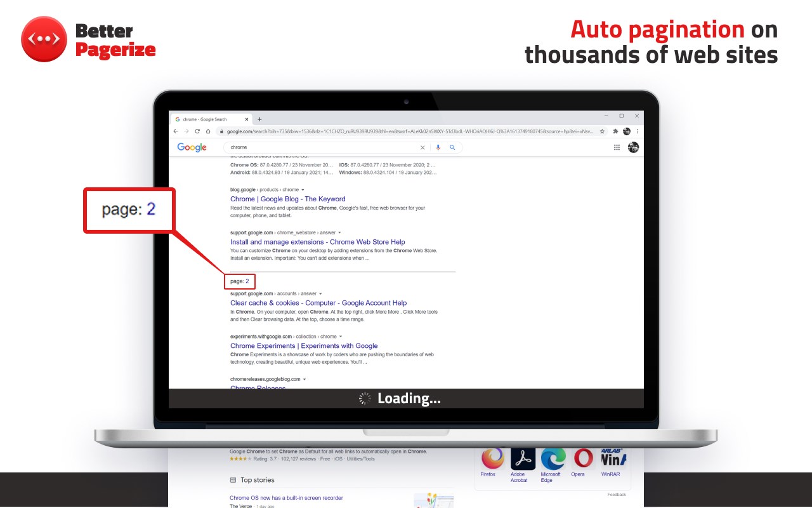The width and height of the screenshot is (812, 508).
Task: Expand dropdown next to blog.google result
Action: pos(303,190)
